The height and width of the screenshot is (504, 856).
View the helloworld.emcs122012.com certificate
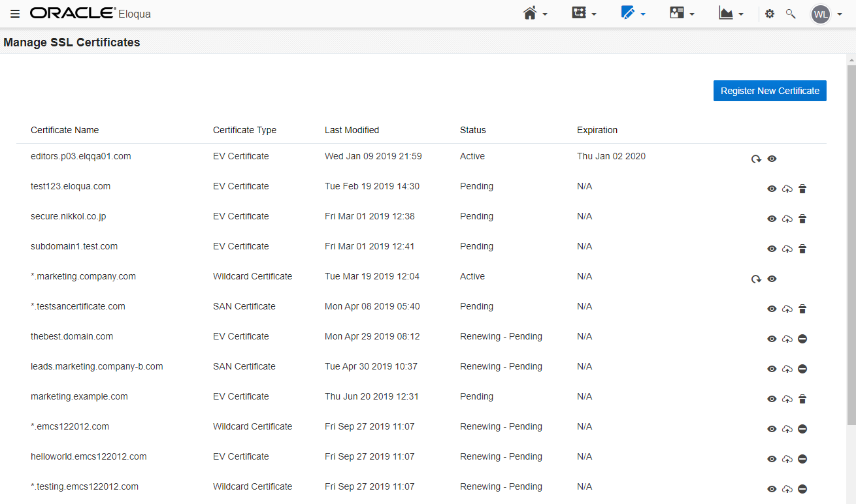pyautogui.click(x=772, y=459)
